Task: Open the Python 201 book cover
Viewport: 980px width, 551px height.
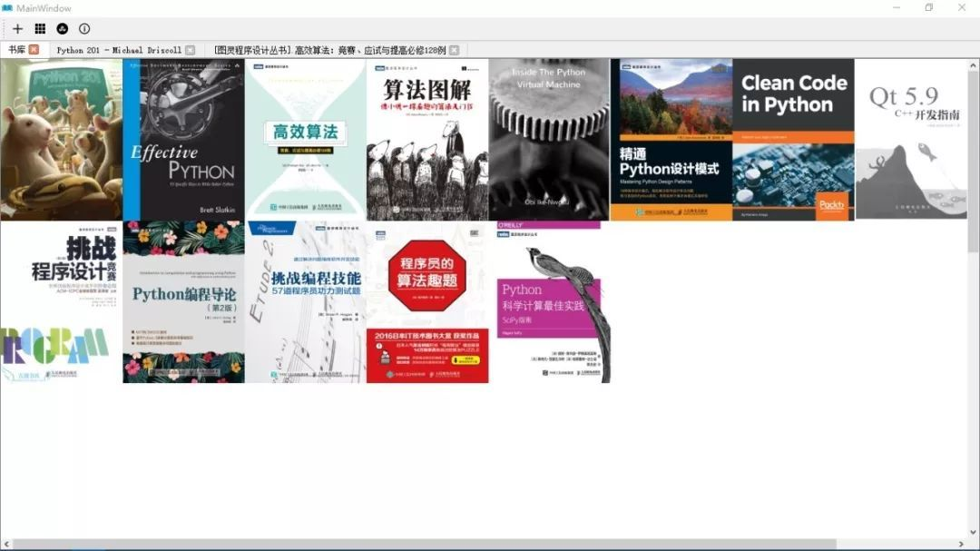Action: (x=62, y=140)
